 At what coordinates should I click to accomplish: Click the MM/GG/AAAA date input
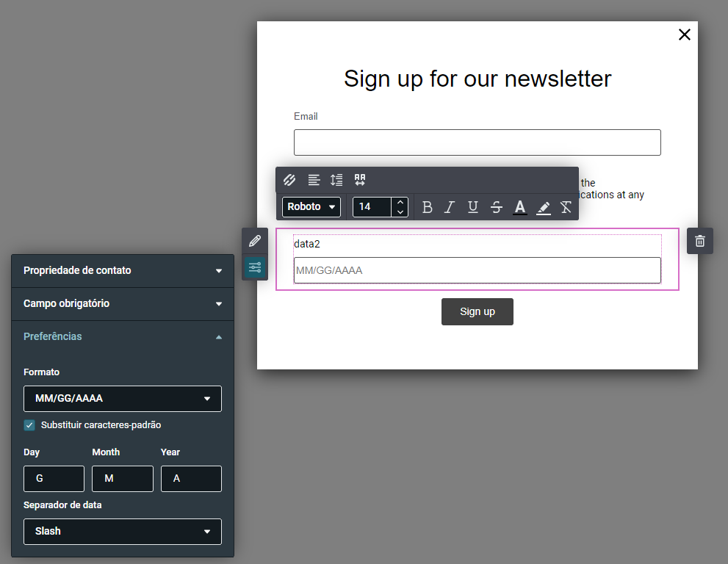click(x=477, y=271)
